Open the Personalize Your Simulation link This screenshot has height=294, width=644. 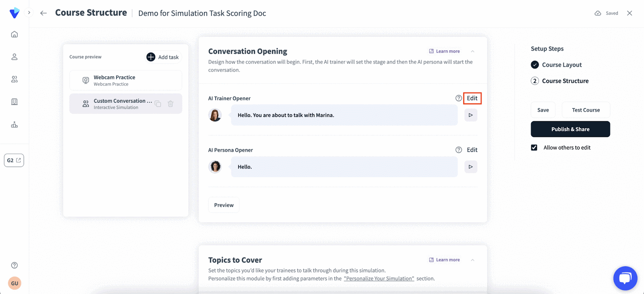[379, 279]
